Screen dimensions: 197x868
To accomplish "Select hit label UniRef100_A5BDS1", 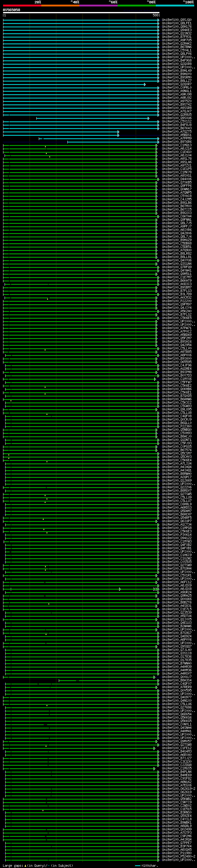I will pyautogui.click(x=176, y=135).
